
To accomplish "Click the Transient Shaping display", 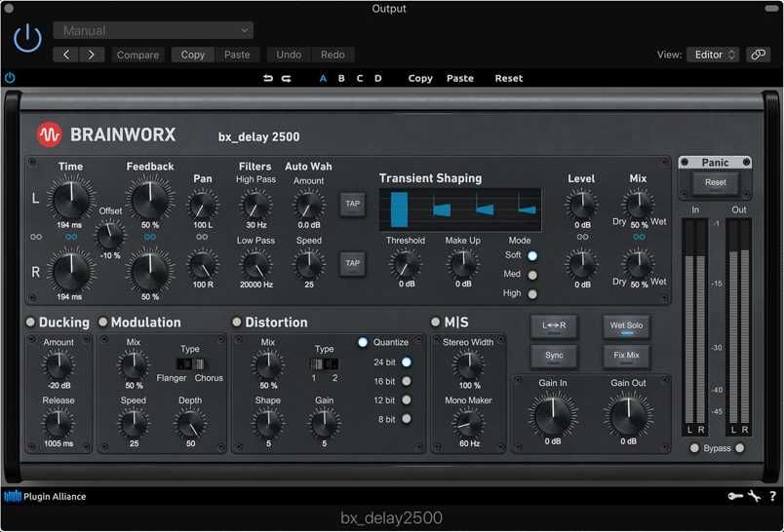I will [x=460, y=209].
